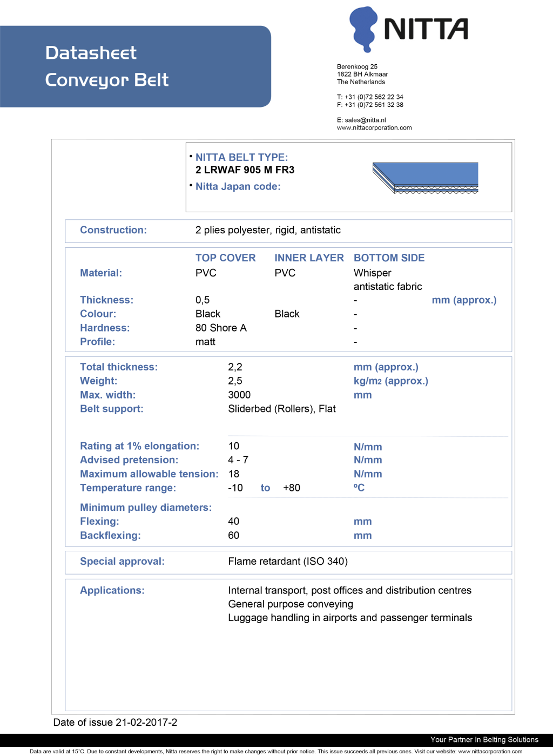Click the 'Weight:' label
553x756 pixels.
point(98,381)
